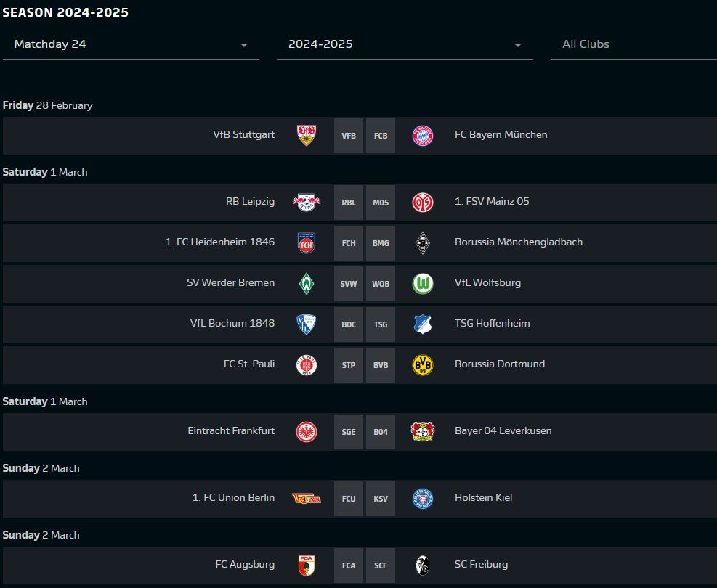Click the FC Augsburg team name
The width and height of the screenshot is (717, 588).
point(245,564)
